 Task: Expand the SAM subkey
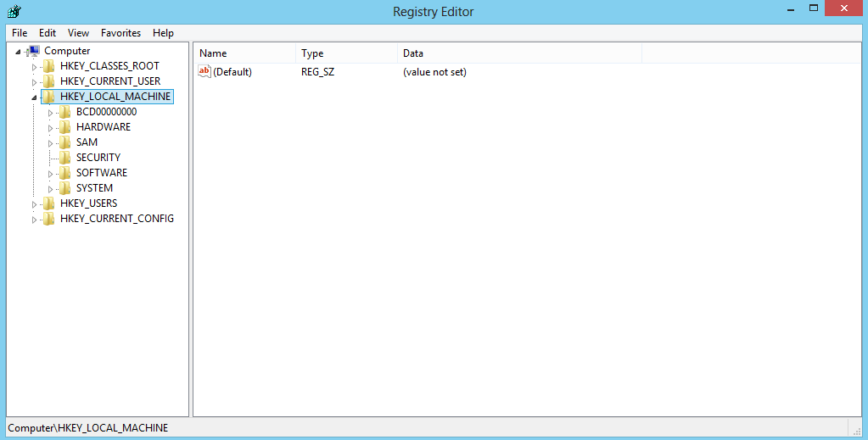(x=50, y=143)
